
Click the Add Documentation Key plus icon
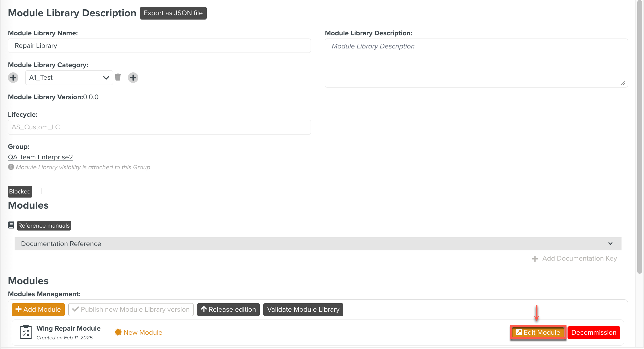(535, 259)
